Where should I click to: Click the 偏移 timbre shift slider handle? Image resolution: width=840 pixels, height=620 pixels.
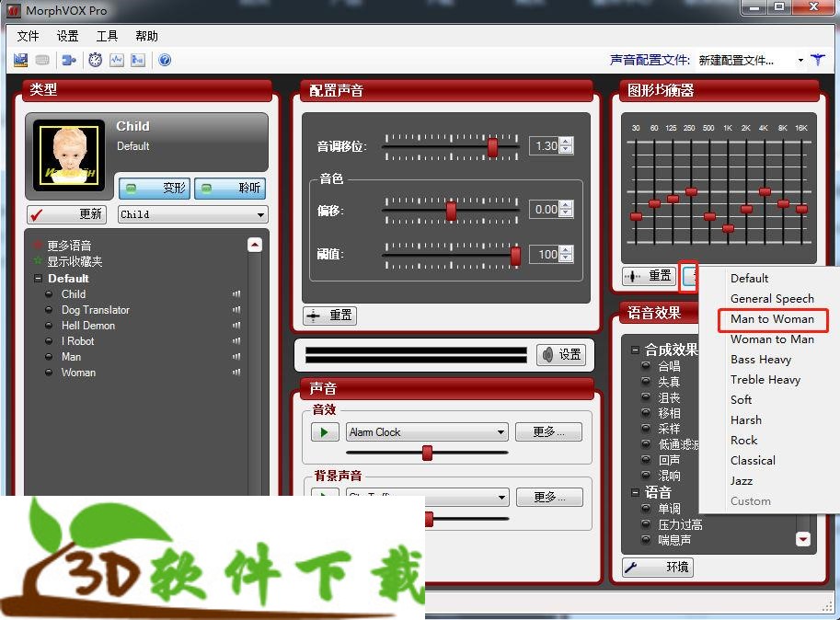(x=451, y=211)
